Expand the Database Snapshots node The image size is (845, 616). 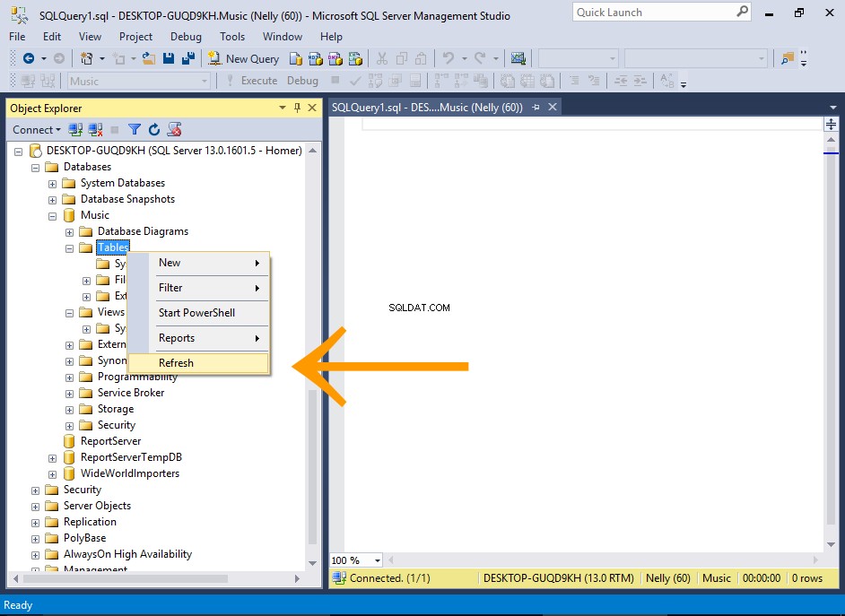pos(52,200)
